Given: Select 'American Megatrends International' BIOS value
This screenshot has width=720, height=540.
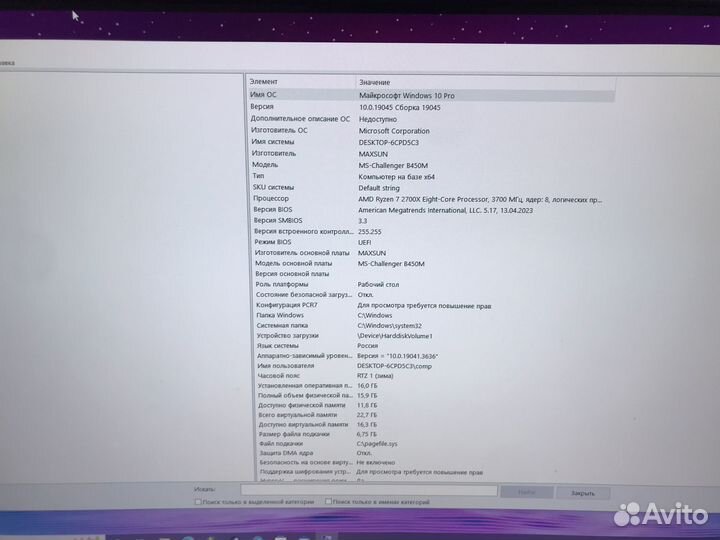Looking at the screenshot, I should click(445, 211).
